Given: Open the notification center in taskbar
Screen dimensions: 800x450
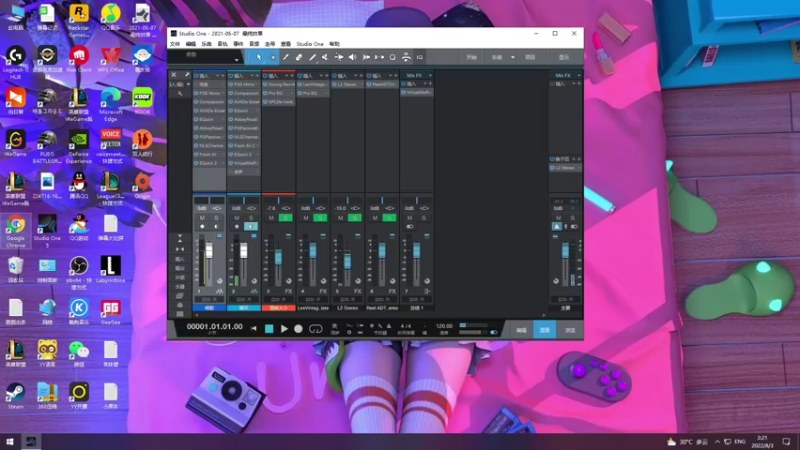Looking at the screenshot, I should point(786,441).
